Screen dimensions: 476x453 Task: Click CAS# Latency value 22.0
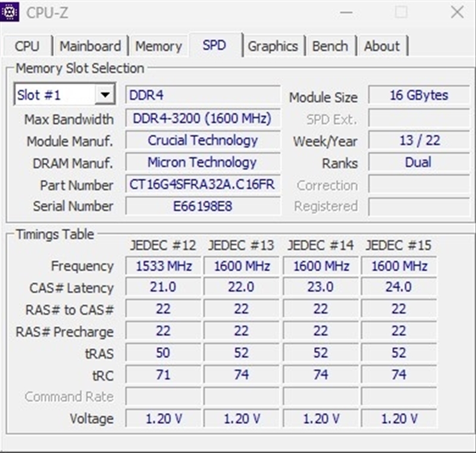242,286
